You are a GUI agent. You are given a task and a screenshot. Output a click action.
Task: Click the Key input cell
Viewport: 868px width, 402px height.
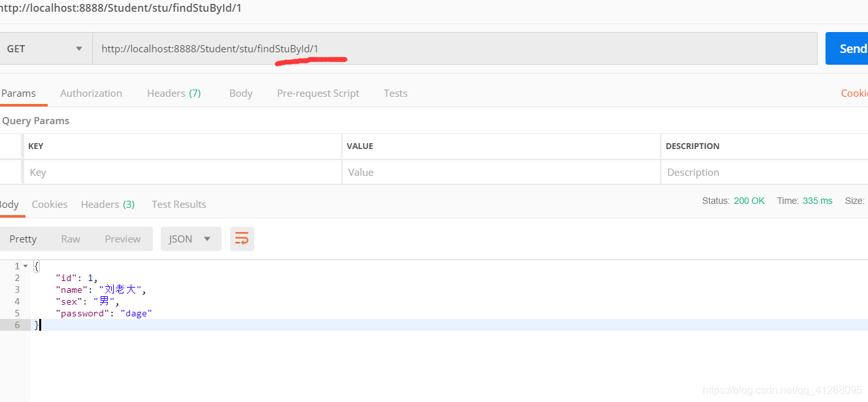(x=182, y=172)
